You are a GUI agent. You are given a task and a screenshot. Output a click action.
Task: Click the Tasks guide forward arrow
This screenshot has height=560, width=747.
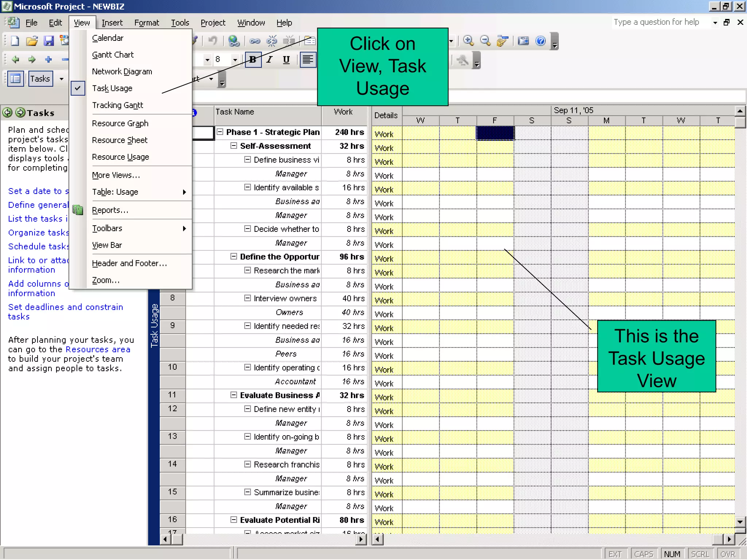click(x=20, y=113)
